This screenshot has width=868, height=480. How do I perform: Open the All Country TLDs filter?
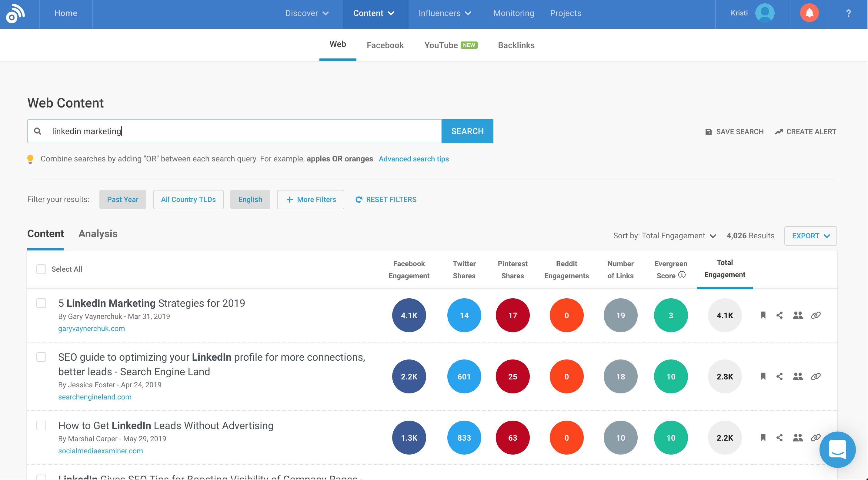pyautogui.click(x=188, y=200)
